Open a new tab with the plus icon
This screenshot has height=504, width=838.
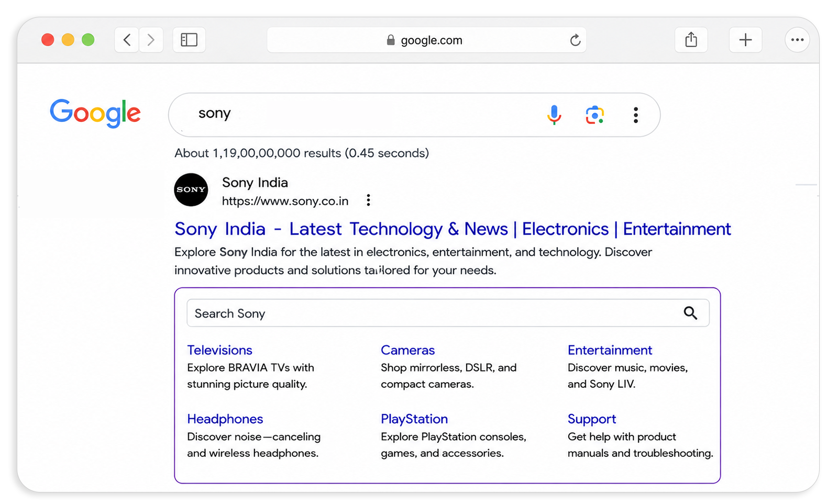[x=745, y=40]
